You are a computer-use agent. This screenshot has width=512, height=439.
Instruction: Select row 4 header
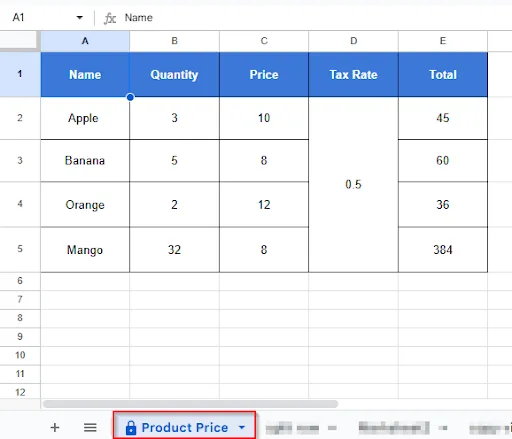tap(20, 204)
